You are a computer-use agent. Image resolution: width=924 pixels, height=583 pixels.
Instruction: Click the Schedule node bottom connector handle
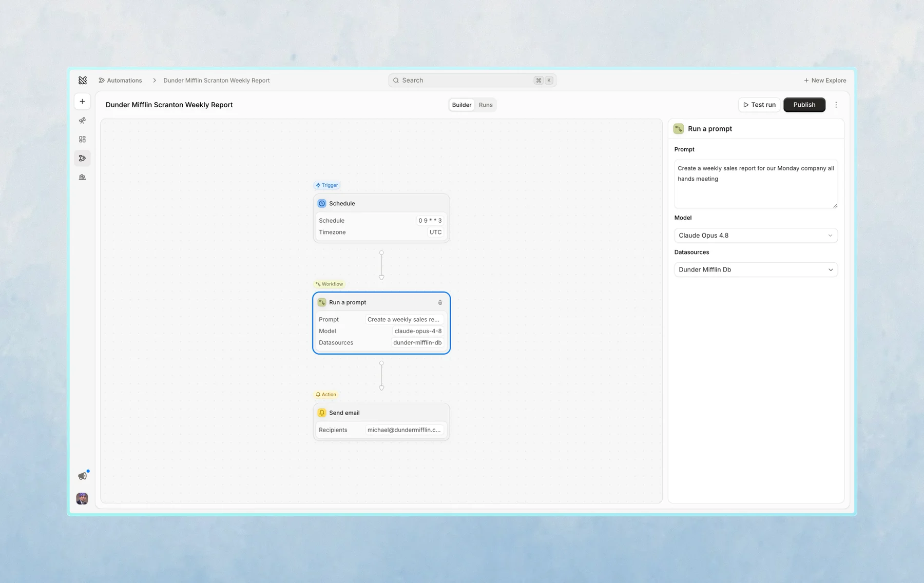tap(381, 253)
